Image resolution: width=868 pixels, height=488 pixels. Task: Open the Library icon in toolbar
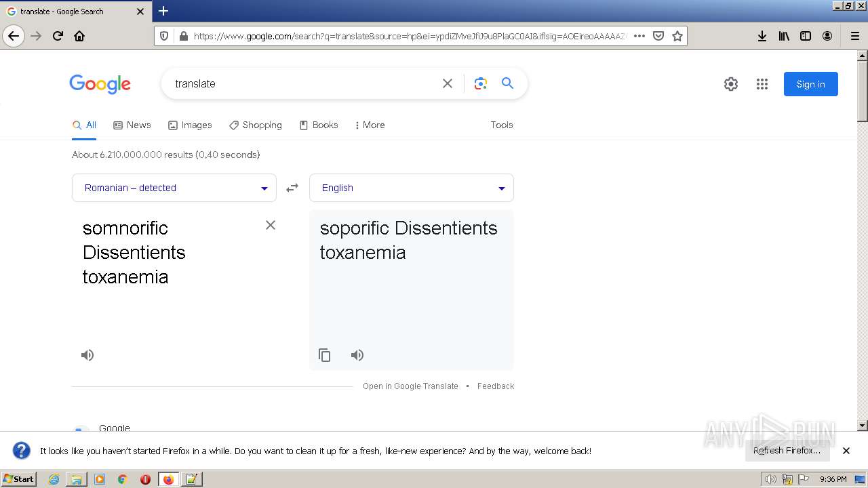pos(784,36)
